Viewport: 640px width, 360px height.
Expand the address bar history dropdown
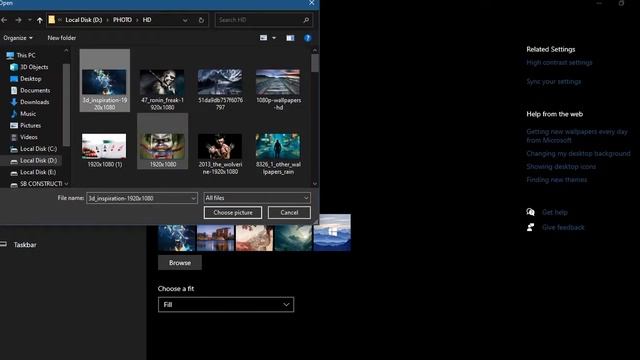185,20
